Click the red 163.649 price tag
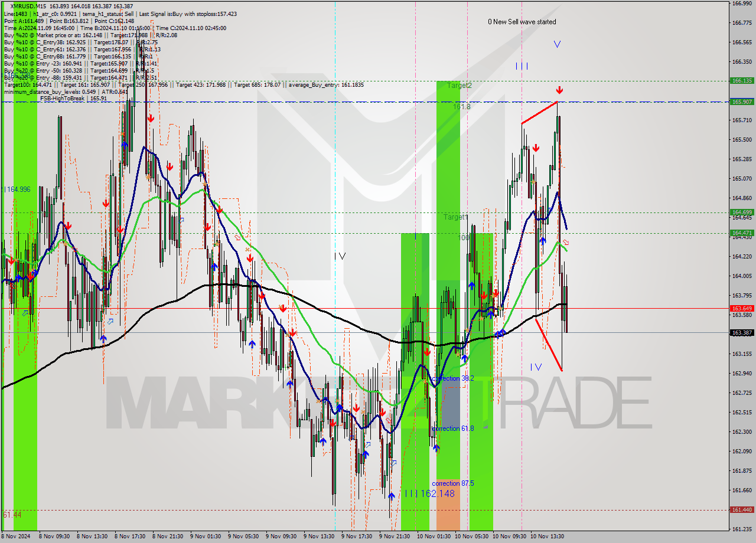The height and width of the screenshot is (543, 756). click(x=742, y=308)
